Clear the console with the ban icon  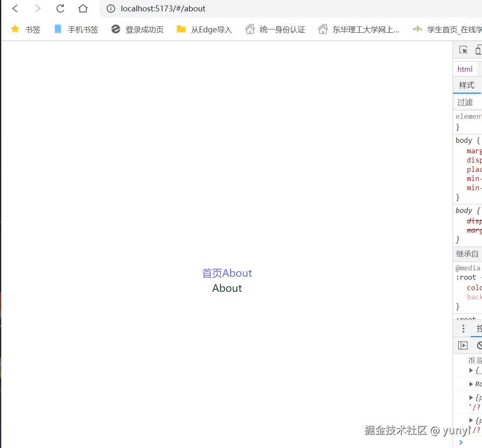tap(479, 346)
